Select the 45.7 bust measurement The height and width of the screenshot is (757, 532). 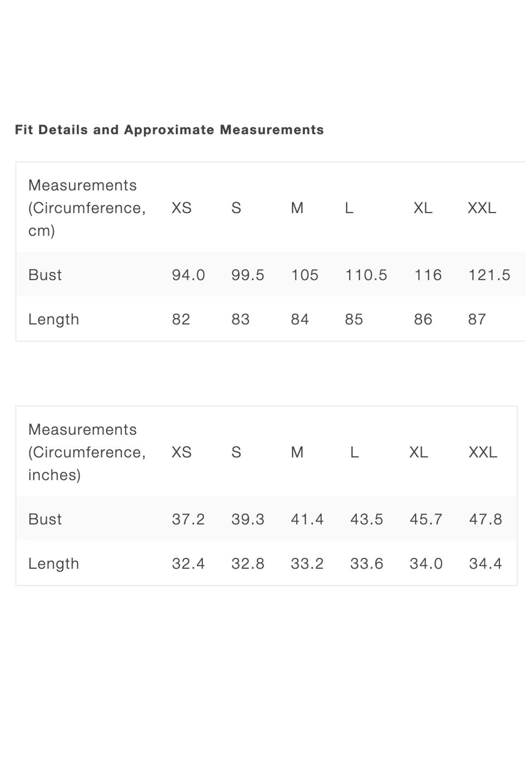tap(426, 519)
